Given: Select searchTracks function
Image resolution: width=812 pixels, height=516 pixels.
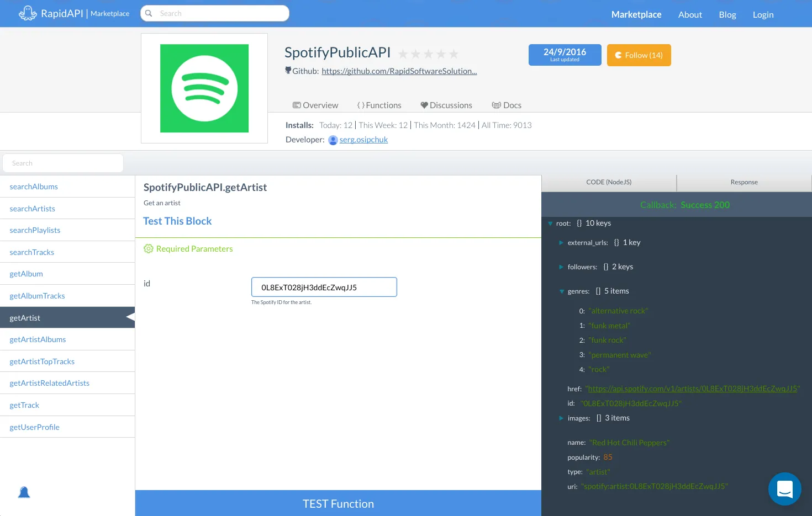Looking at the screenshot, I should coord(67,252).
